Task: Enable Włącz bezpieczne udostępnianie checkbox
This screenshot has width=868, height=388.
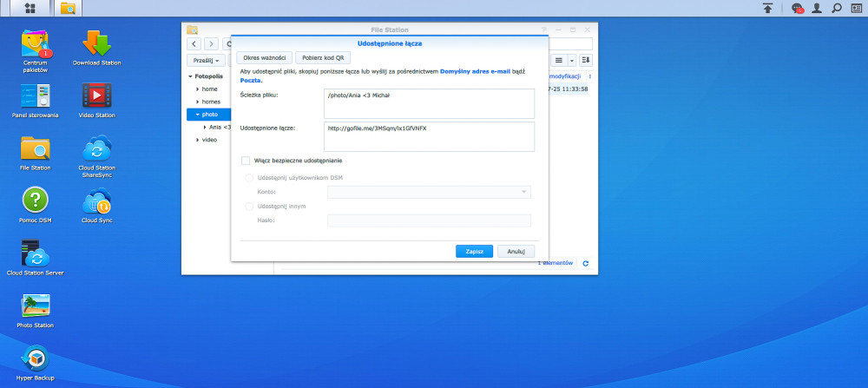Action: [x=246, y=161]
